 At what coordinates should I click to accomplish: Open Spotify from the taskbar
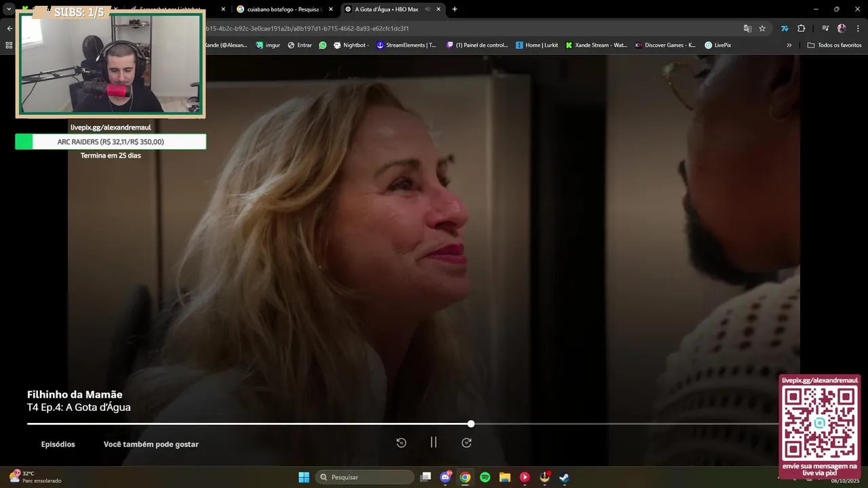pyautogui.click(x=485, y=477)
